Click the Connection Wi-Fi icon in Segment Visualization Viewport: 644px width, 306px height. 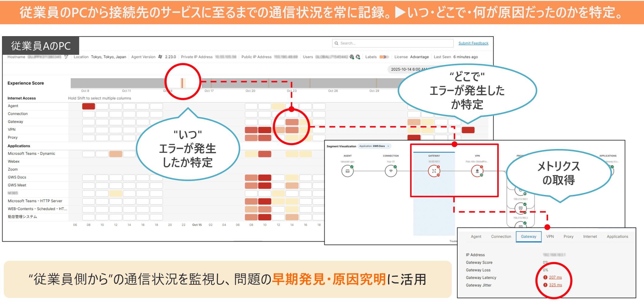tap(391, 171)
